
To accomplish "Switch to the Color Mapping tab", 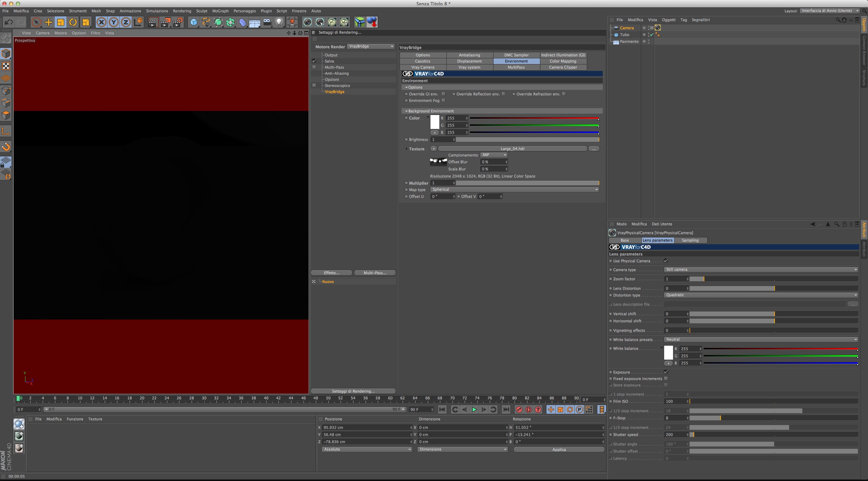I will click(x=563, y=61).
